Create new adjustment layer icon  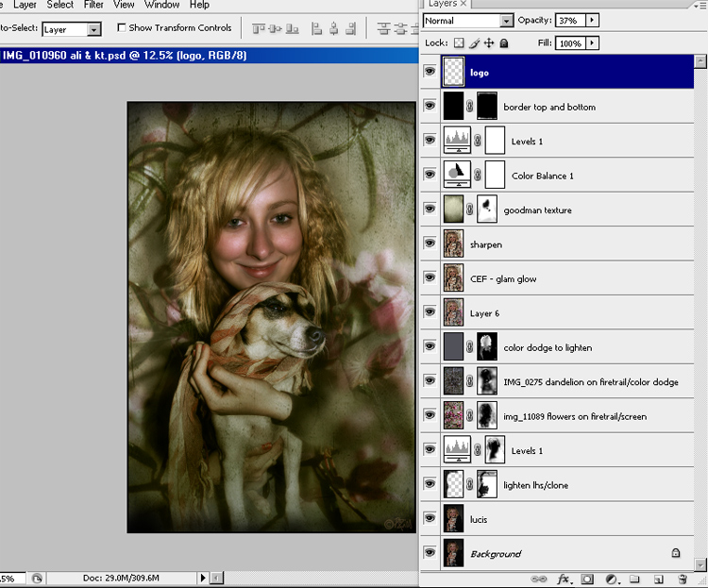pyautogui.click(x=611, y=579)
